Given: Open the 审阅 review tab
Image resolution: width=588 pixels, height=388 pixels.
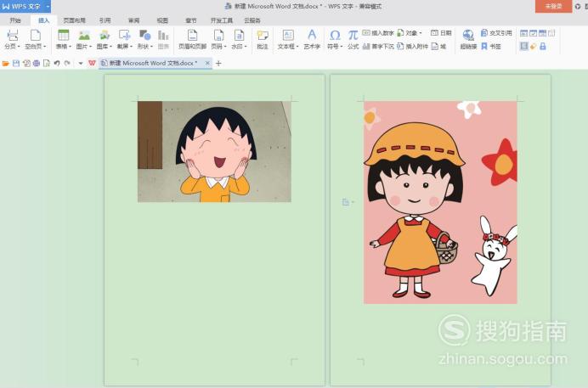Looking at the screenshot, I should coord(134,20).
